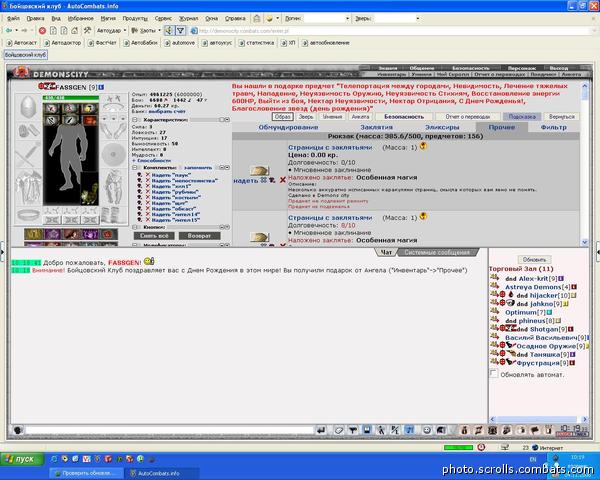The image size is (600, 480).
Task: Open the Логин combo box dropdown
Action: 347,18
